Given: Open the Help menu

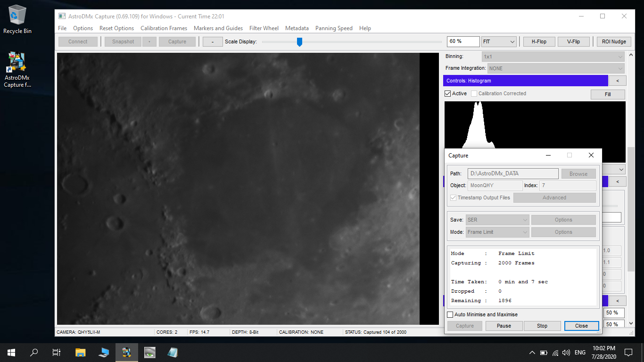Looking at the screenshot, I should click(365, 28).
